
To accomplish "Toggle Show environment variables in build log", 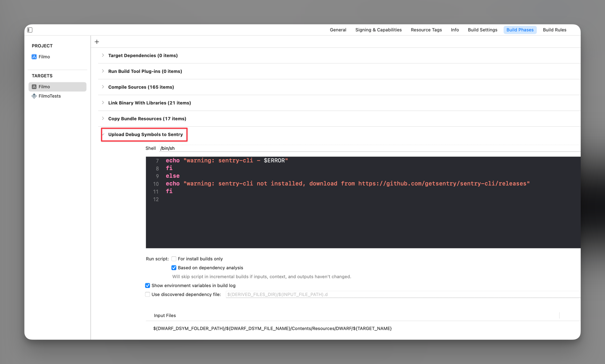I will (148, 286).
